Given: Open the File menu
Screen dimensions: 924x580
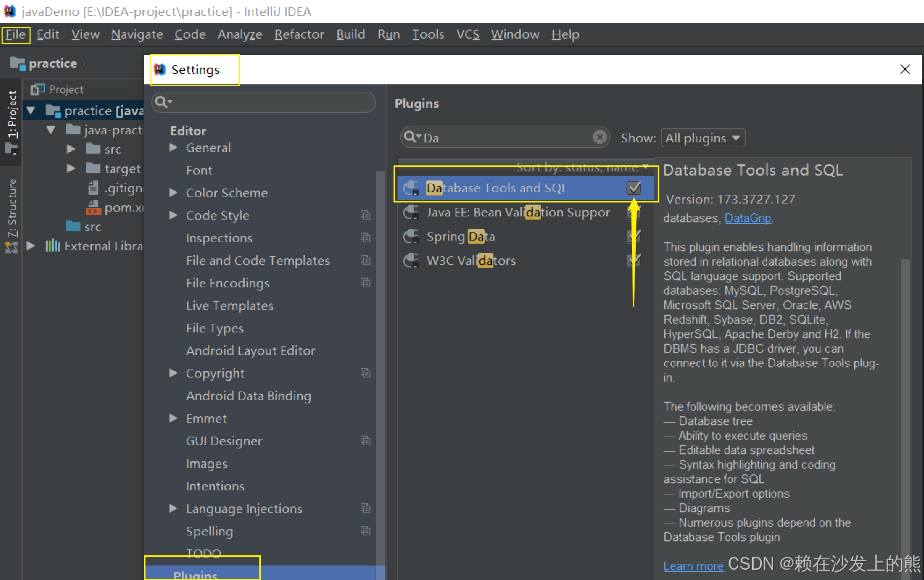Looking at the screenshot, I should 16,34.
